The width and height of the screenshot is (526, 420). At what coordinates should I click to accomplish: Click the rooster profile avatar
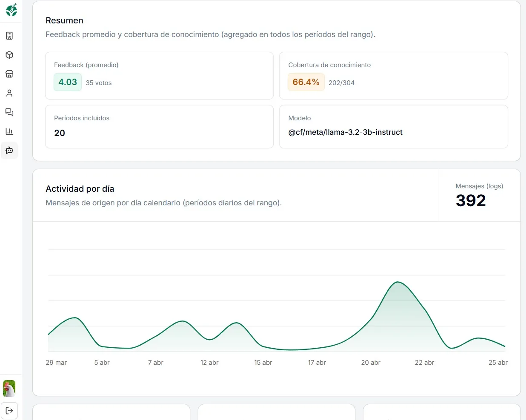[x=9, y=388]
